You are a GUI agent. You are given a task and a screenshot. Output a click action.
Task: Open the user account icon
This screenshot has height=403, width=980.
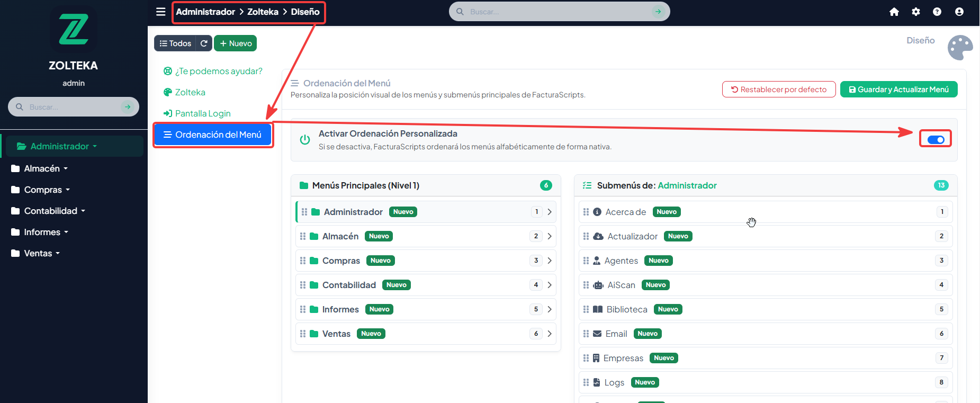coord(959,12)
